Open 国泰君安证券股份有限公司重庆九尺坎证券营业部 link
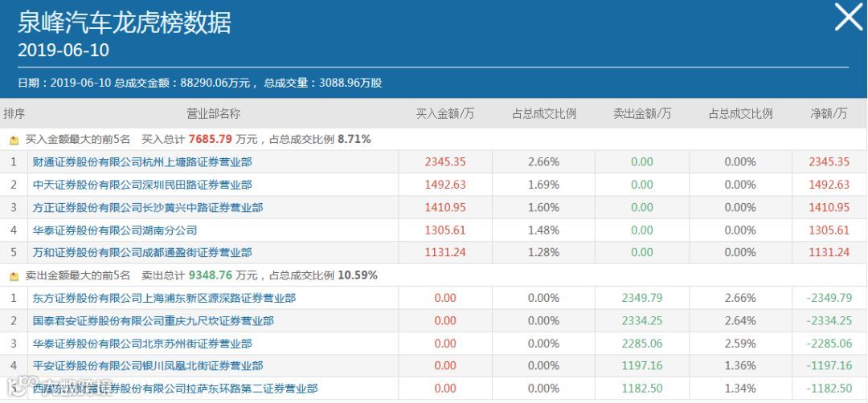The image size is (868, 403). (x=154, y=320)
